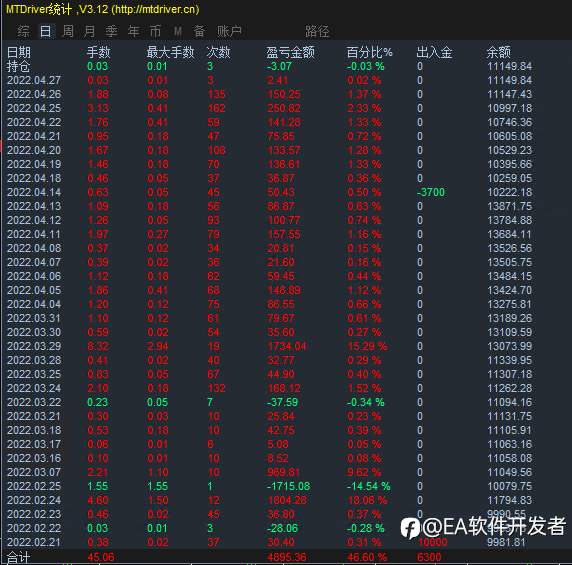The width and height of the screenshot is (572, 565).
Task: Select the 持仓 open positions row
Action: coord(269,66)
